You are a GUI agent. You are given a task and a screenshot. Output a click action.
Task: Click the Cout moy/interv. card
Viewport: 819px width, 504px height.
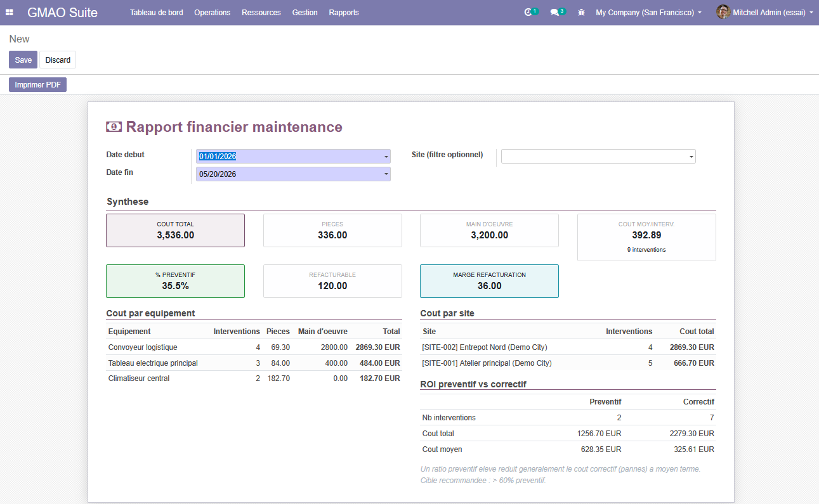646,237
